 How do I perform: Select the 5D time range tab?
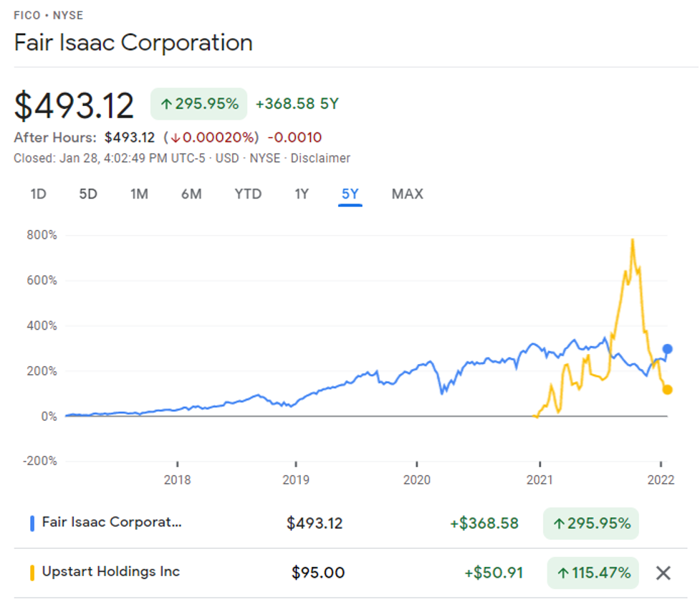point(88,194)
